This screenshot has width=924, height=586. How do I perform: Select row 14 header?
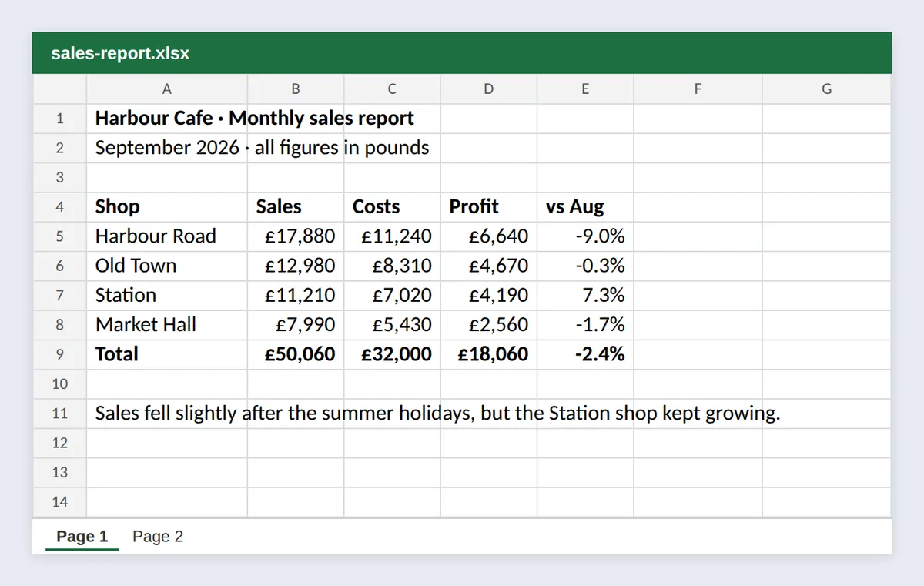click(x=60, y=502)
